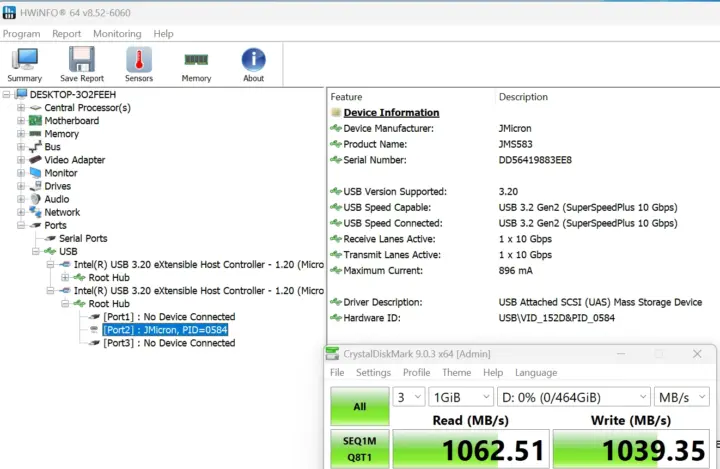The height and width of the screenshot is (469, 720).
Task: Select the Serial Ports tree item
Action: (x=83, y=238)
